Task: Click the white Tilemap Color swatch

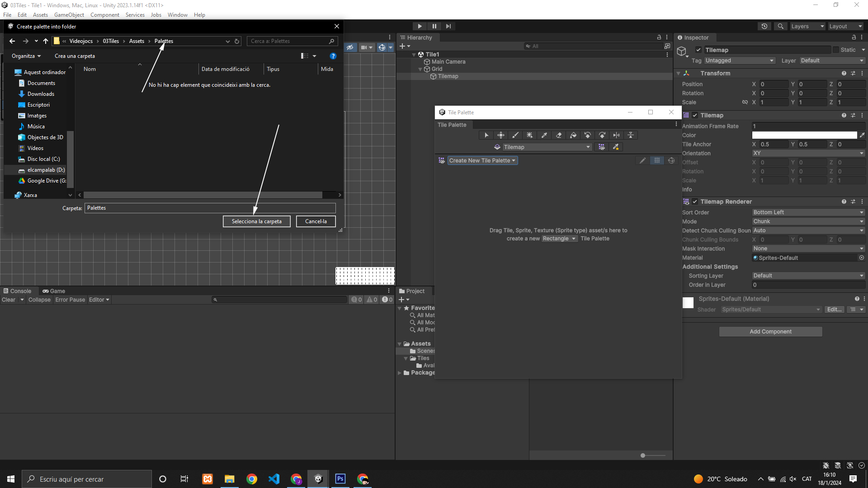Action: coord(804,135)
